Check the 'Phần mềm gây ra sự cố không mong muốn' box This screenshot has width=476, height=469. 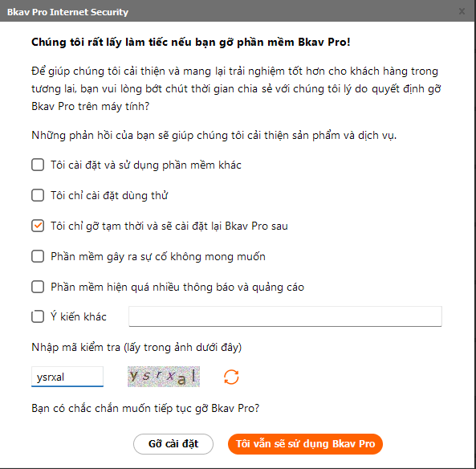click(x=38, y=256)
